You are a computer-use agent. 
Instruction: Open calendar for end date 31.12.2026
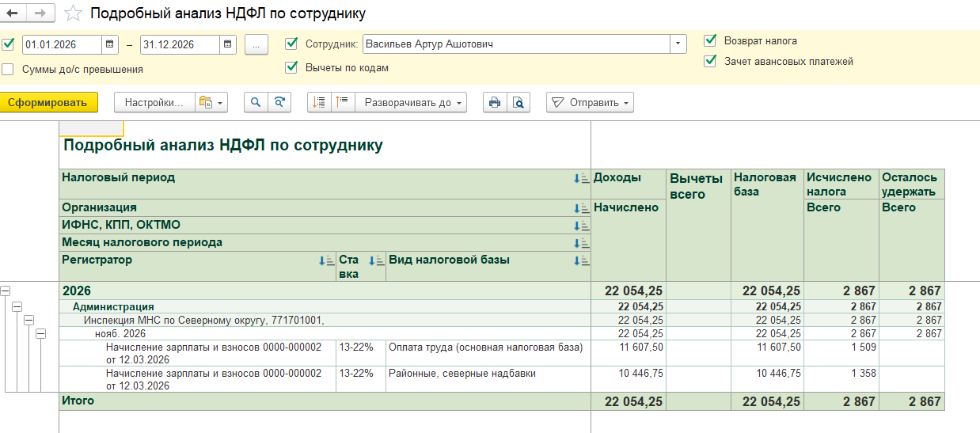[x=228, y=44]
